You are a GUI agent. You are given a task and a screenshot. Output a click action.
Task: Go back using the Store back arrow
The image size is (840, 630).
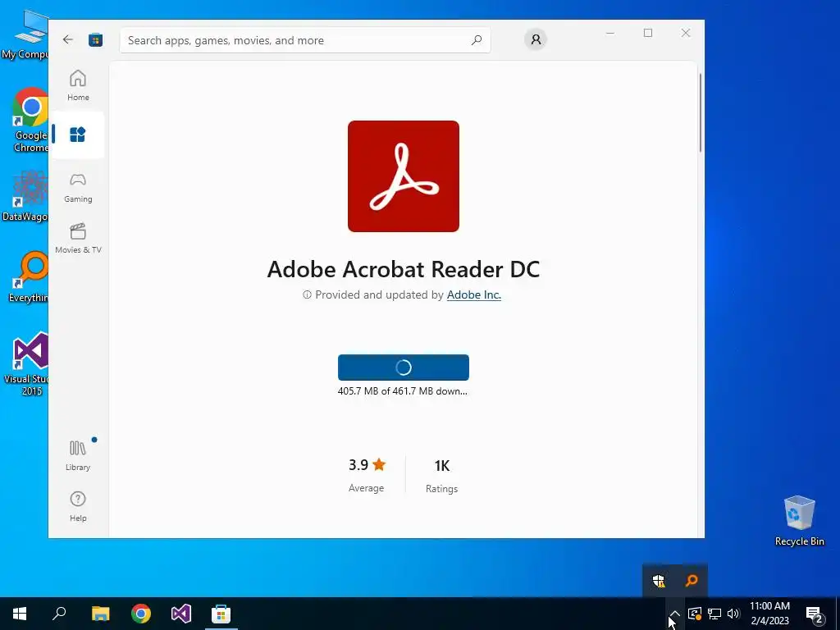67,39
